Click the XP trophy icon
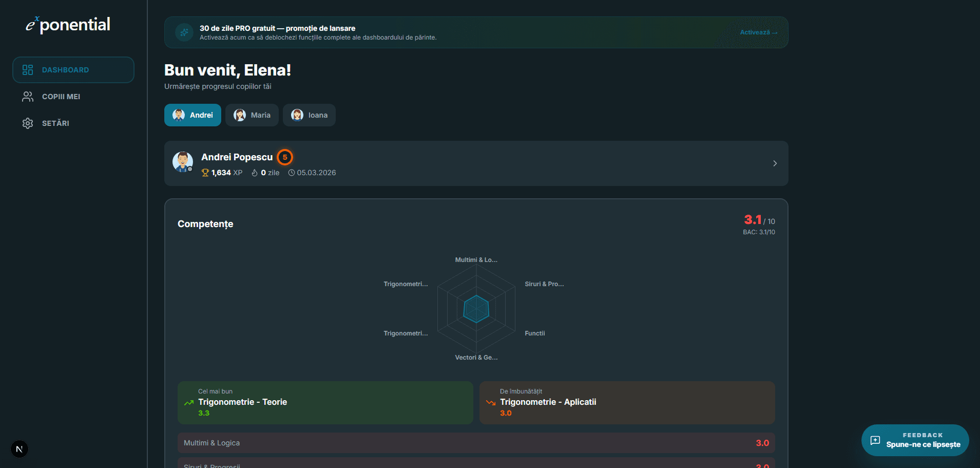This screenshot has width=980, height=468. click(x=205, y=173)
